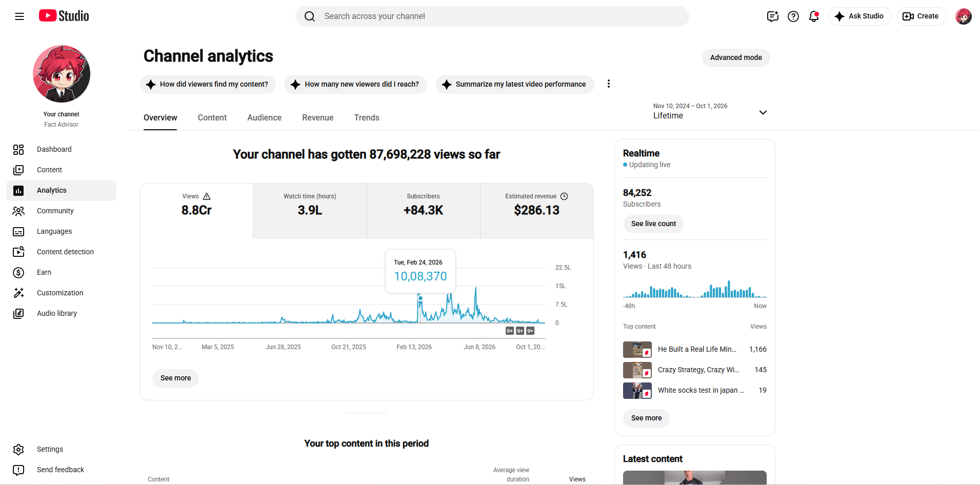Click See live count button
The height and width of the screenshot is (485, 980).
click(x=653, y=224)
